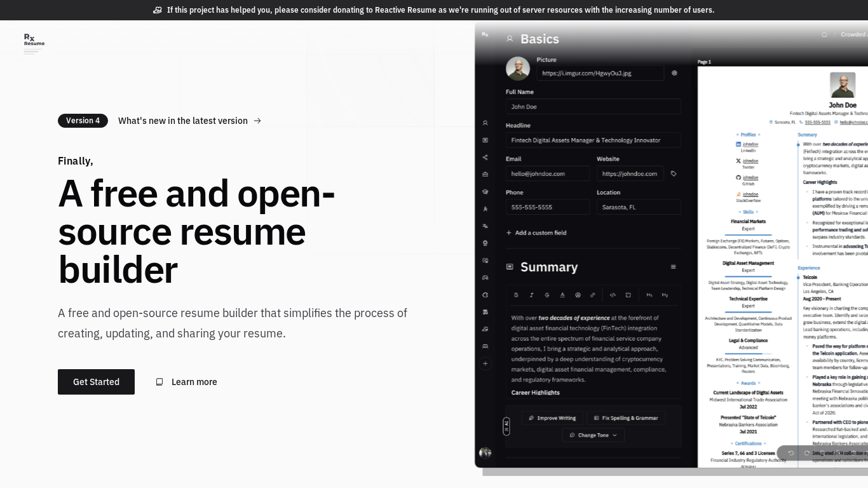Open the user avatar at the sidebar bottom
The height and width of the screenshot is (488, 868).
[x=485, y=452]
